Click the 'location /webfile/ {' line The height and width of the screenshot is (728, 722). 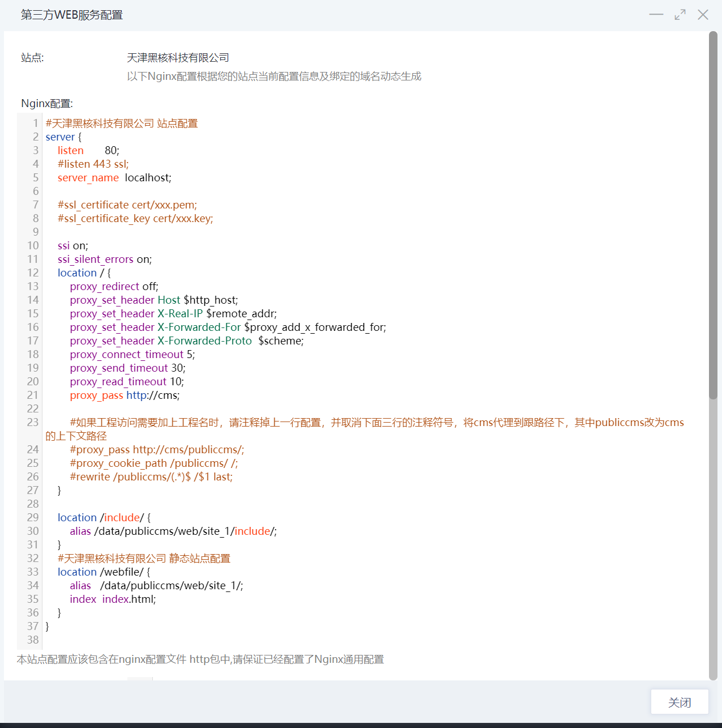pyautogui.click(x=104, y=572)
